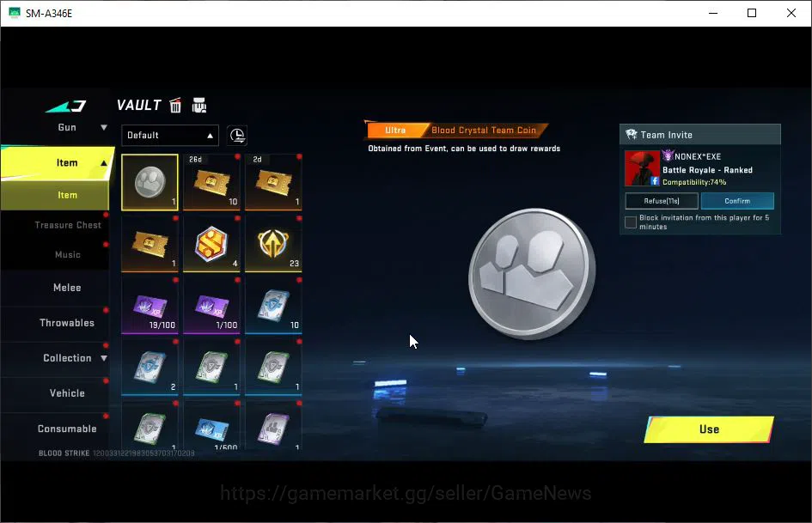Viewport: 812px width, 523px height.
Task: Select the purple XP card showing 19/100
Action: point(150,306)
